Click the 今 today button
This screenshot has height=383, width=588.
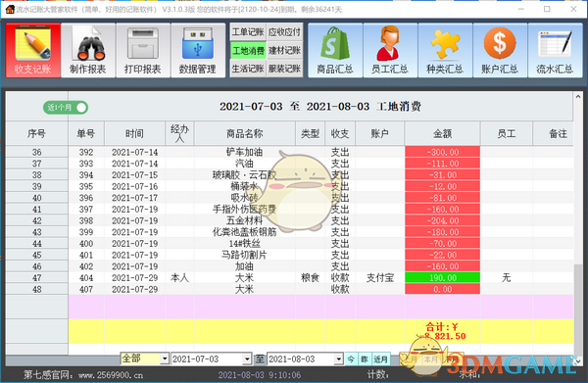pyautogui.click(x=351, y=359)
